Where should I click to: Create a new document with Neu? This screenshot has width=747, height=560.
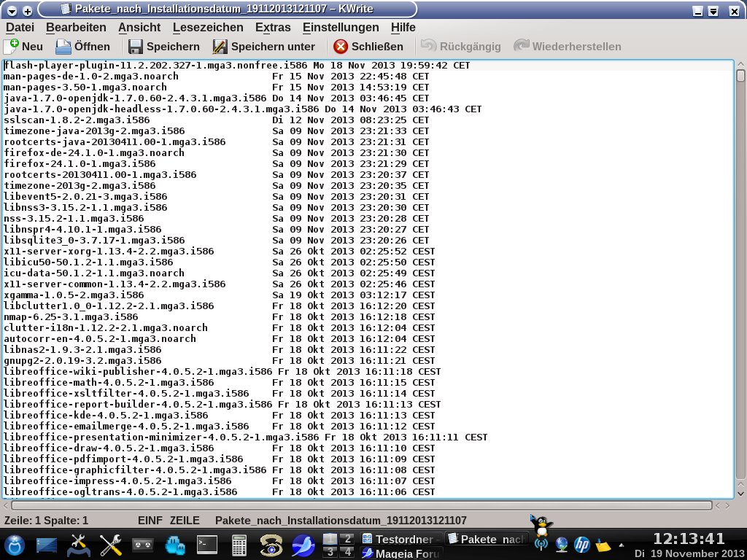click(x=23, y=46)
